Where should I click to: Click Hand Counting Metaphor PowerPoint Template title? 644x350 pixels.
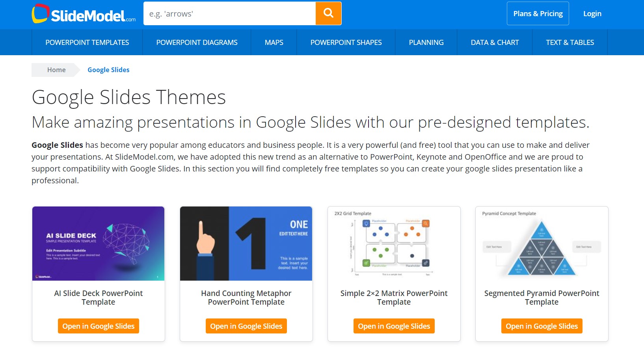point(246,298)
